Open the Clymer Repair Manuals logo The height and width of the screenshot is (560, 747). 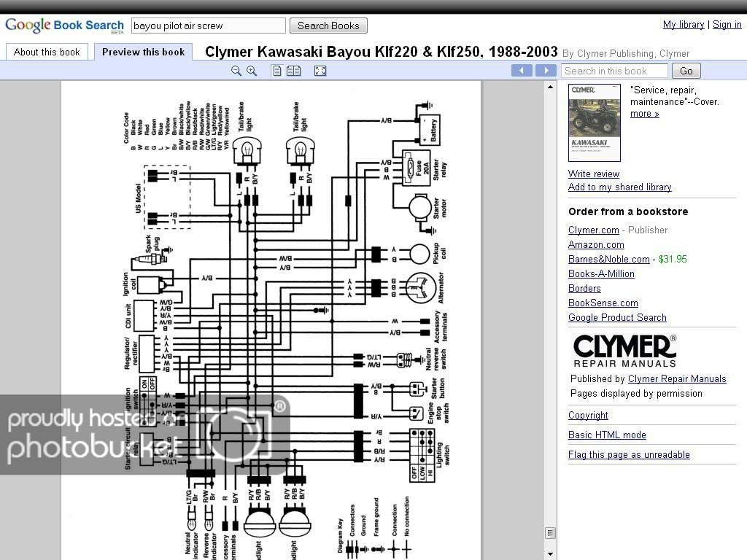624,351
